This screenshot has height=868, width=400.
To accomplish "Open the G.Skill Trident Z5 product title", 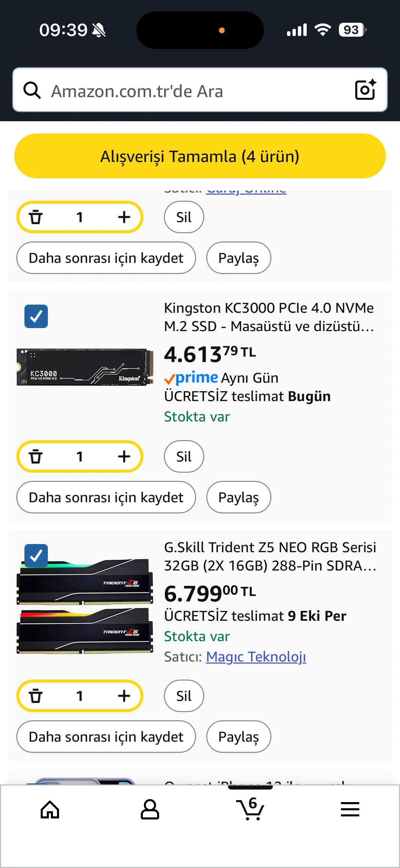I will point(270,556).
